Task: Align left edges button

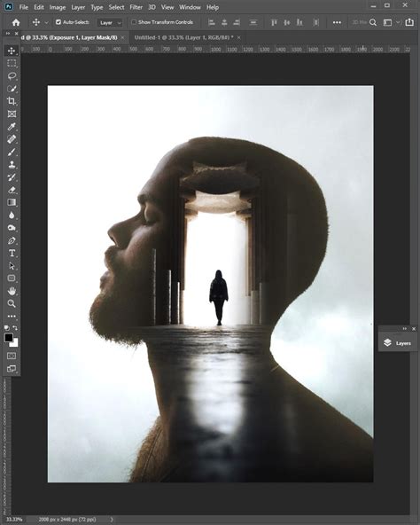Action: pos(212,22)
